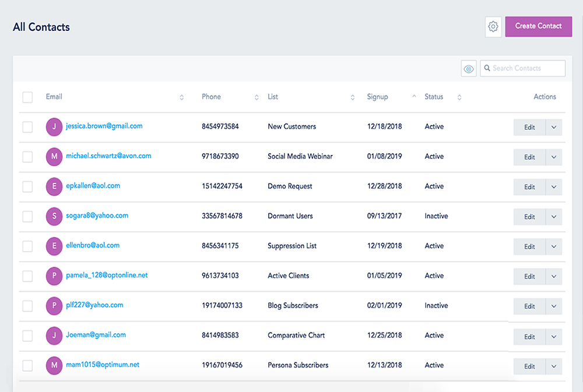Toggle the eye visibility icon
583x392 pixels.
pos(469,69)
